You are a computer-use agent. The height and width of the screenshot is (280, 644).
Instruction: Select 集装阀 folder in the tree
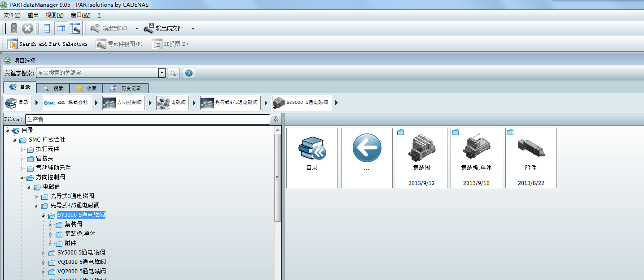click(x=74, y=224)
